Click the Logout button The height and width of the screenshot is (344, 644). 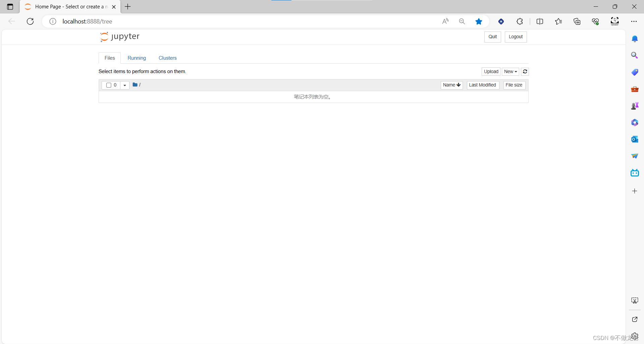point(515,37)
